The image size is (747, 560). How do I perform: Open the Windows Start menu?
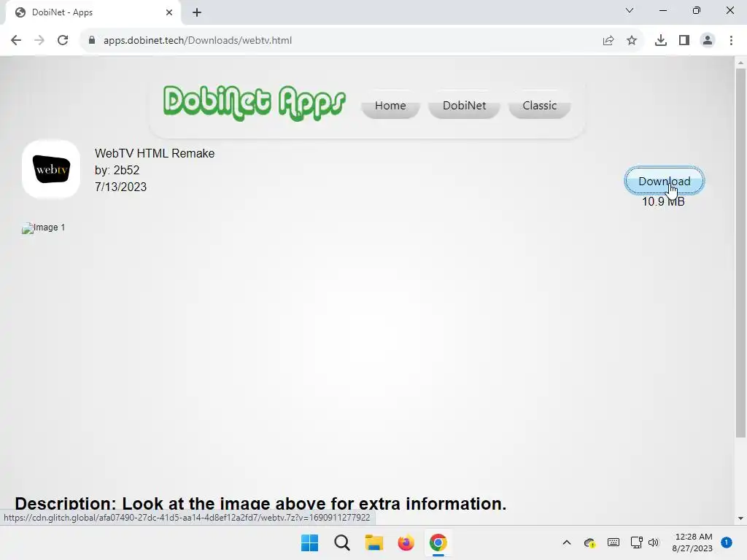pyautogui.click(x=309, y=542)
